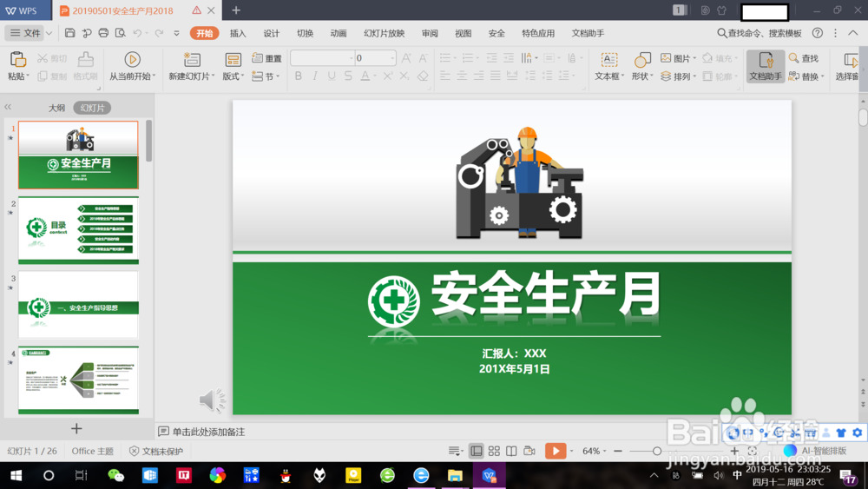Toggle Strikethrough formatting
This screenshot has width=868, height=489.
tap(348, 76)
